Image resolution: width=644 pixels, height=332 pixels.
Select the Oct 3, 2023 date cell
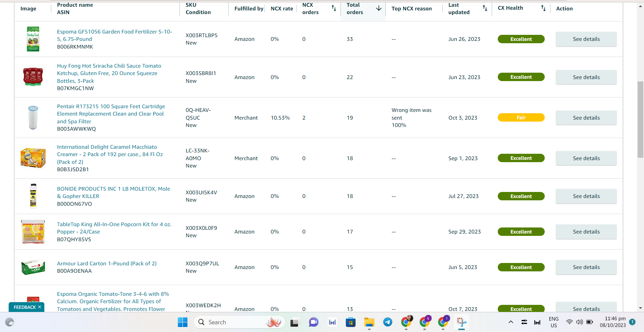click(x=463, y=118)
